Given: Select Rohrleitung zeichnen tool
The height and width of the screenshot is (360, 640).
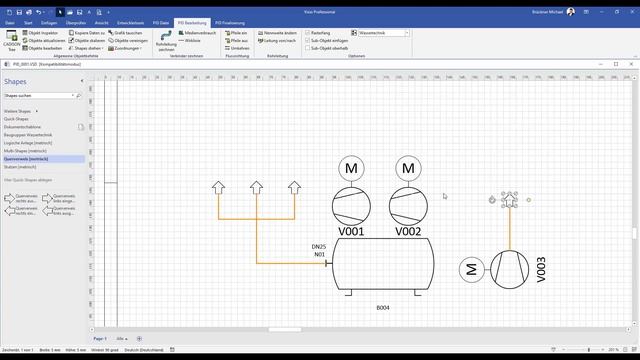Looking at the screenshot, I should tap(166, 41).
